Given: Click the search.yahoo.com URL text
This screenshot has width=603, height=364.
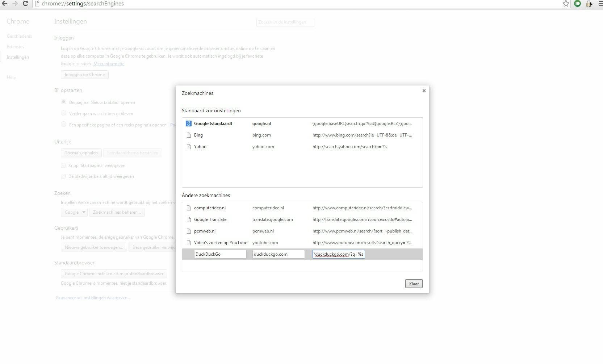Looking at the screenshot, I should coord(350,147).
